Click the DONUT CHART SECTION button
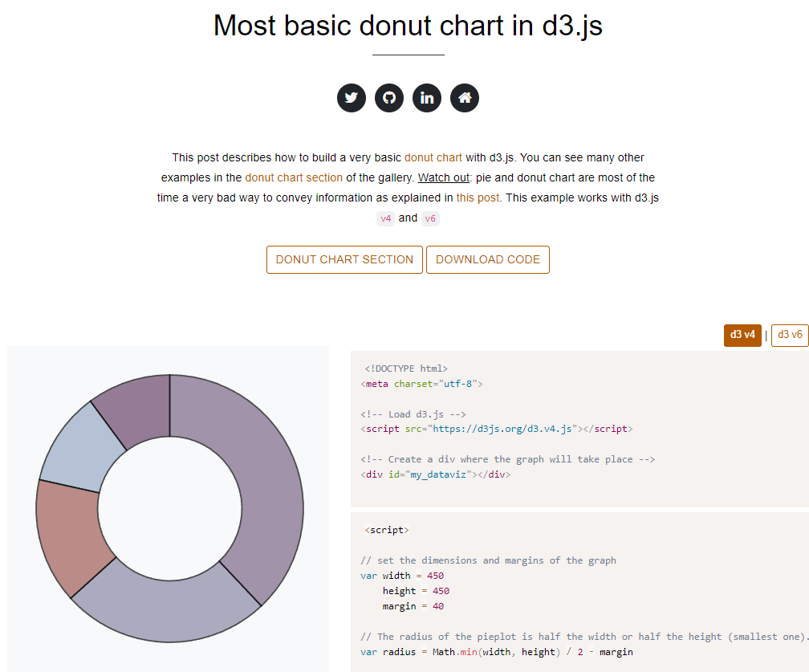This screenshot has height=672, width=809. 344,259
